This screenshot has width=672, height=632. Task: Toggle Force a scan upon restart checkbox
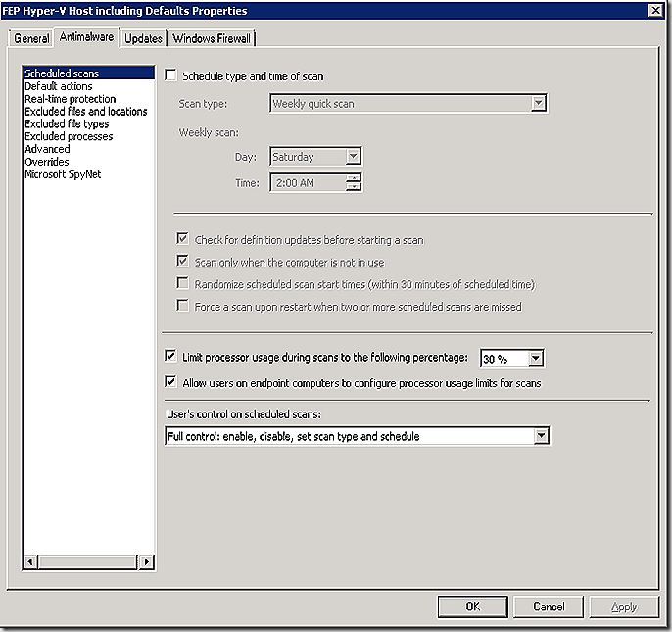(x=182, y=306)
